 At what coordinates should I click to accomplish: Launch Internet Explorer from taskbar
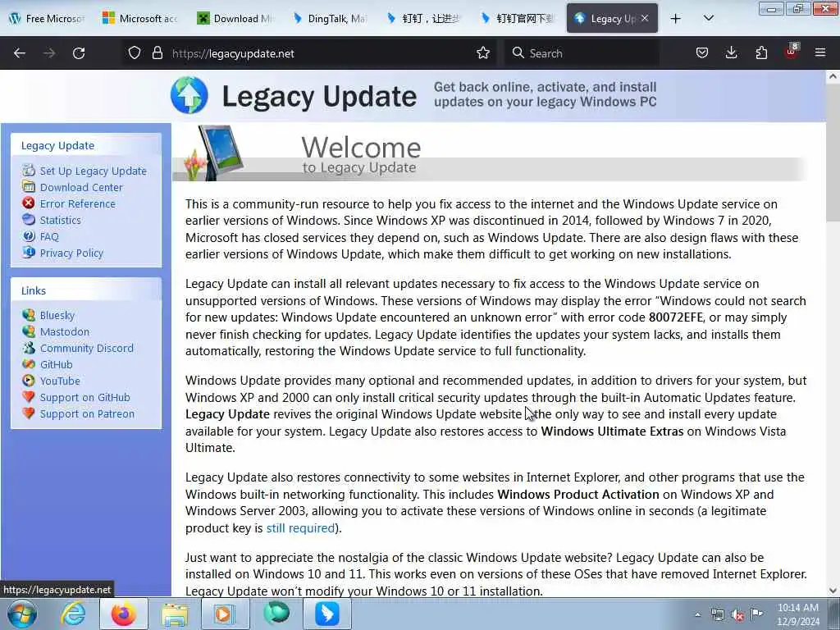pos(72,614)
